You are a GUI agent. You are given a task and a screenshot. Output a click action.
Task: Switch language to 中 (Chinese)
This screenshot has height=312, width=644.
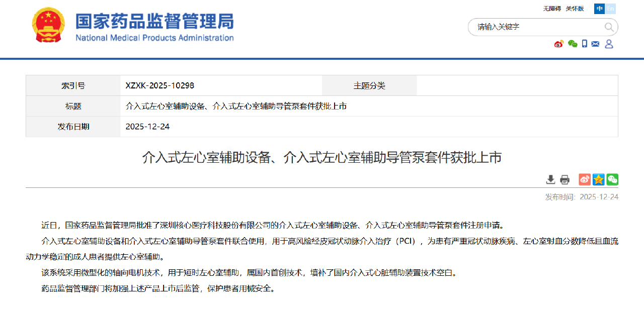[x=599, y=9]
